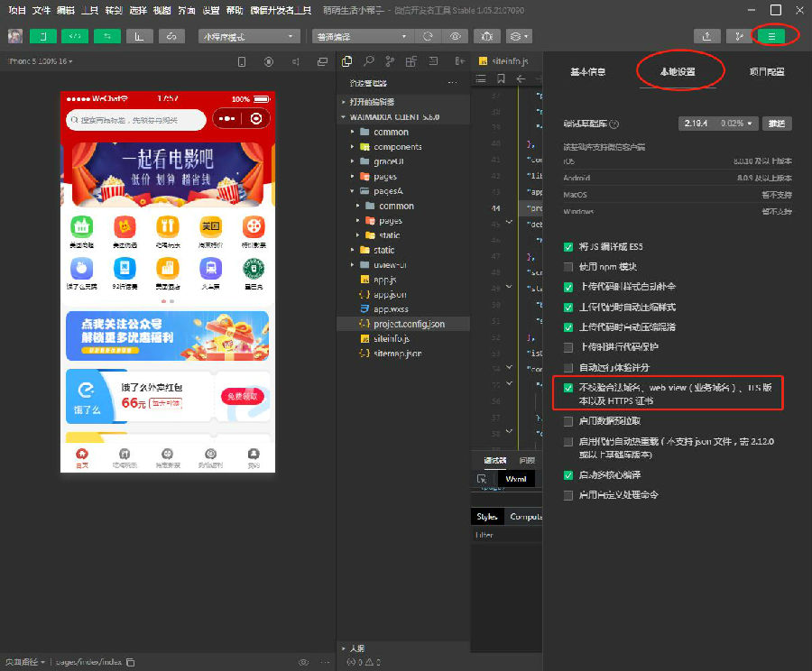This screenshot has width=812, height=671.
Task: Toggle the code editor panel button
Action: pos(75,36)
